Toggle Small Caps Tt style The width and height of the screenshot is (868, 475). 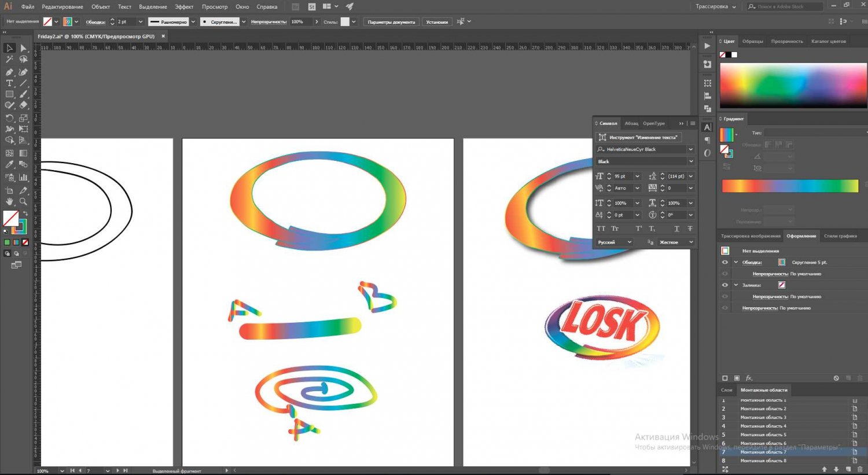[x=615, y=229]
